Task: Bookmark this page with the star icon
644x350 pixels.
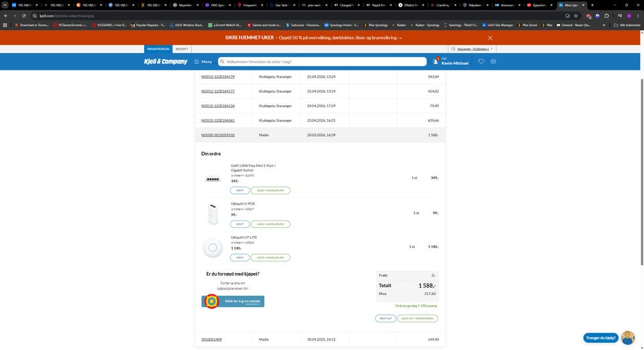Action: [x=576, y=15]
